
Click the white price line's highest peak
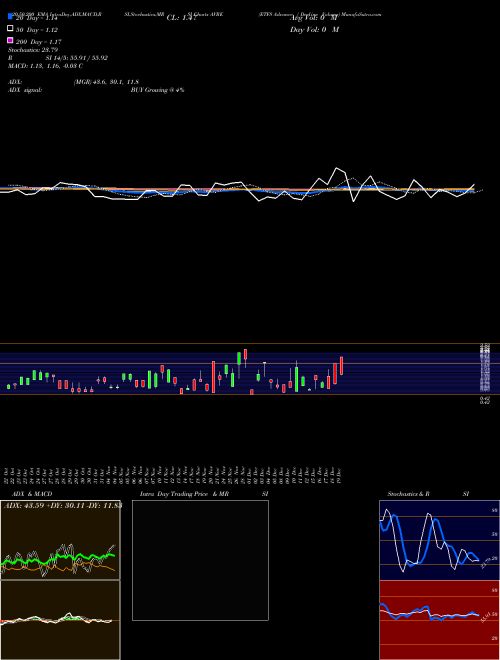pos(336,168)
